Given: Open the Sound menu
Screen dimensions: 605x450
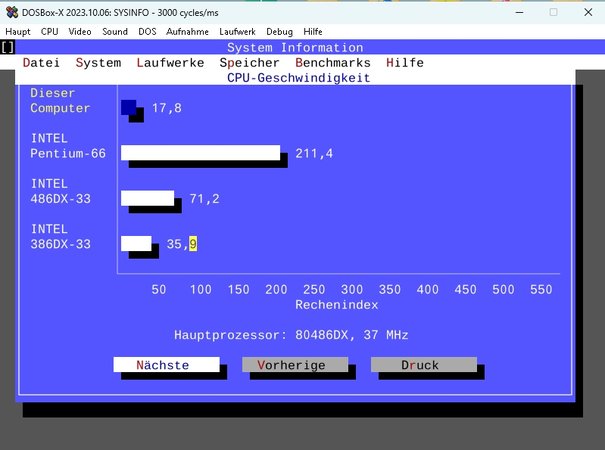Looking at the screenshot, I should pyautogui.click(x=115, y=32).
